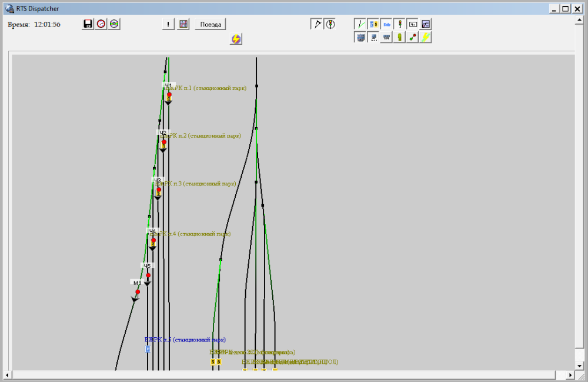Select the М1 shunting signal
Image resolution: width=588 pixels, height=382 pixels.
tap(138, 292)
